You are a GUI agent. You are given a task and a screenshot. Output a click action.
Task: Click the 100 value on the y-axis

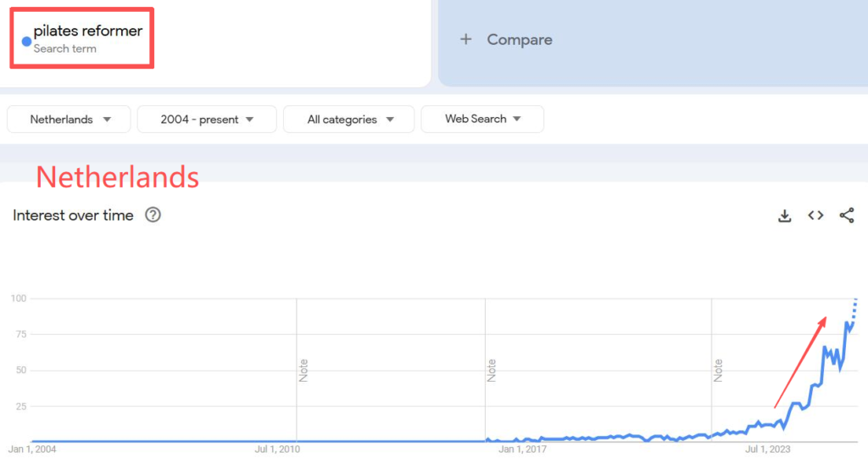[19, 299]
